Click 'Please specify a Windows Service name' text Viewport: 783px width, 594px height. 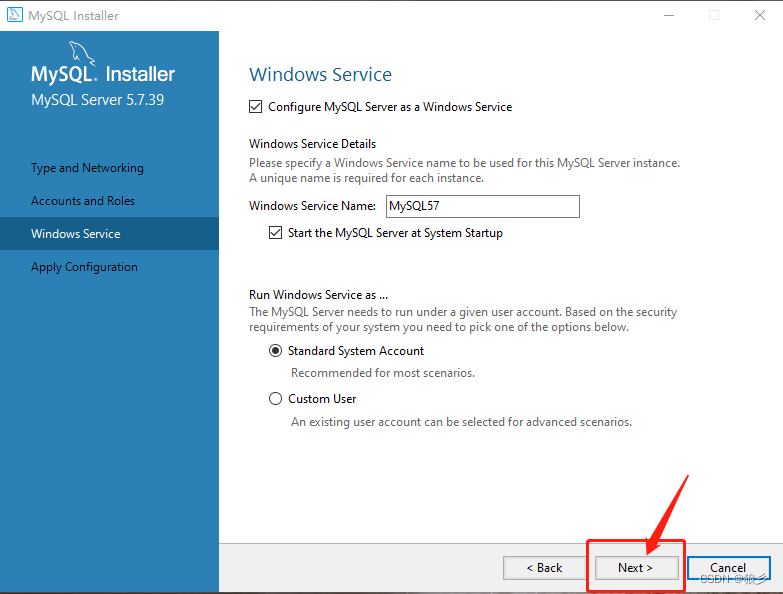[x=464, y=163]
